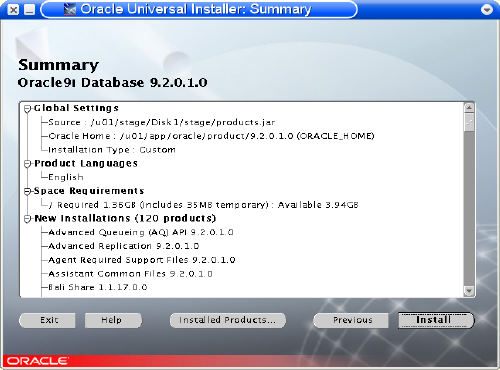Open the Help button

pyautogui.click(x=113, y=320)
